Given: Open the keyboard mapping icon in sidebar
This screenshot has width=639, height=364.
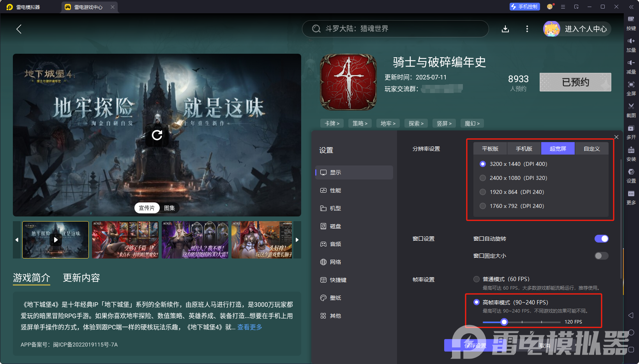Looking at the screenshot, I should click(631, 19).
